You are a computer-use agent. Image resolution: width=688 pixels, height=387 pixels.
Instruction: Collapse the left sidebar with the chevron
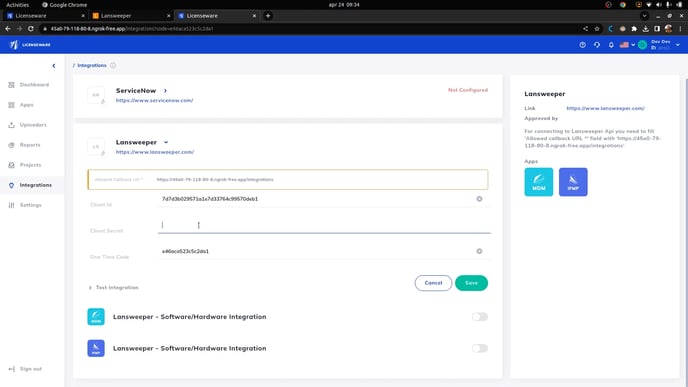(54, 66)
